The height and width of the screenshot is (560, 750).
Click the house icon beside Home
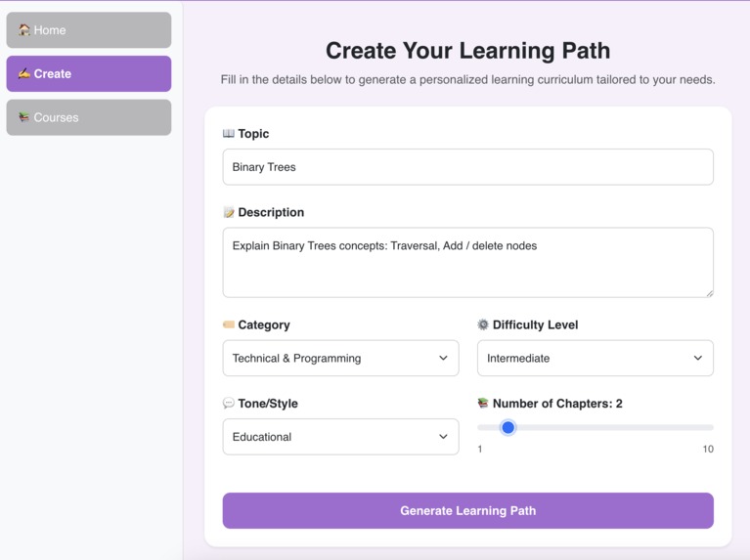tap(23, 29)
